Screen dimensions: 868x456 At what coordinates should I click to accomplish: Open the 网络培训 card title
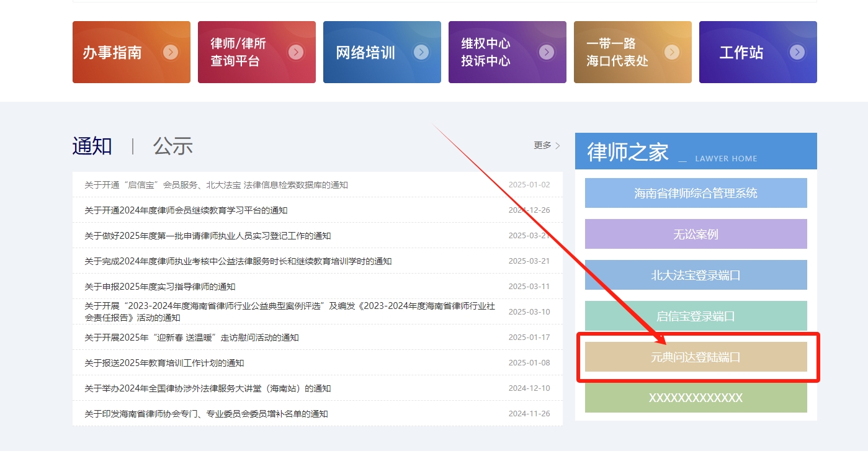[x=365, y=53]
